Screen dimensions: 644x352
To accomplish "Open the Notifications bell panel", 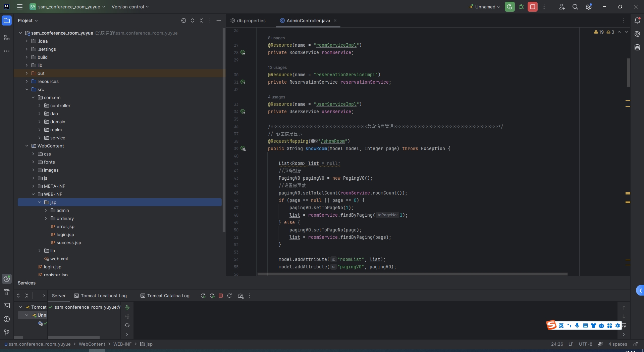I will 637,20.
